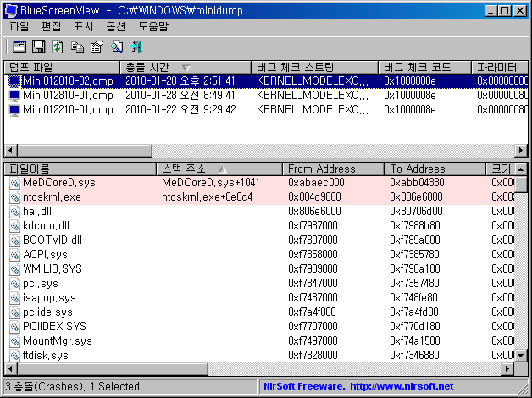Select Mini012810-01.dmp file name
The width and height of the screenshot is (532, 398).
[68, 96]
